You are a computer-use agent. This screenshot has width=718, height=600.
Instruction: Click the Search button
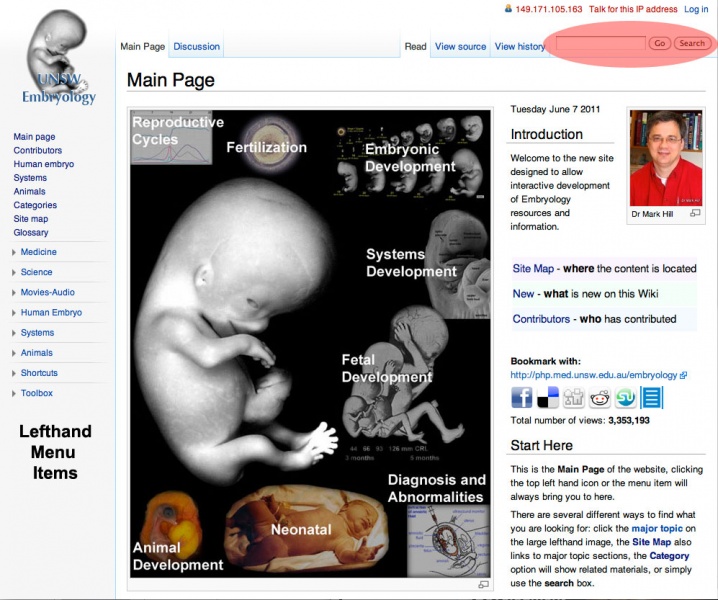692,43
